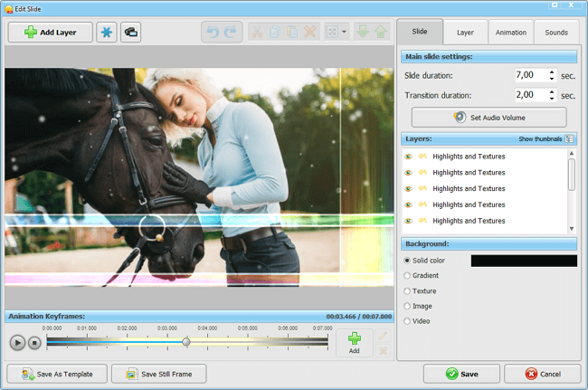Play the slide animation preview
588x390 pixels.
[x=17, y=343]
